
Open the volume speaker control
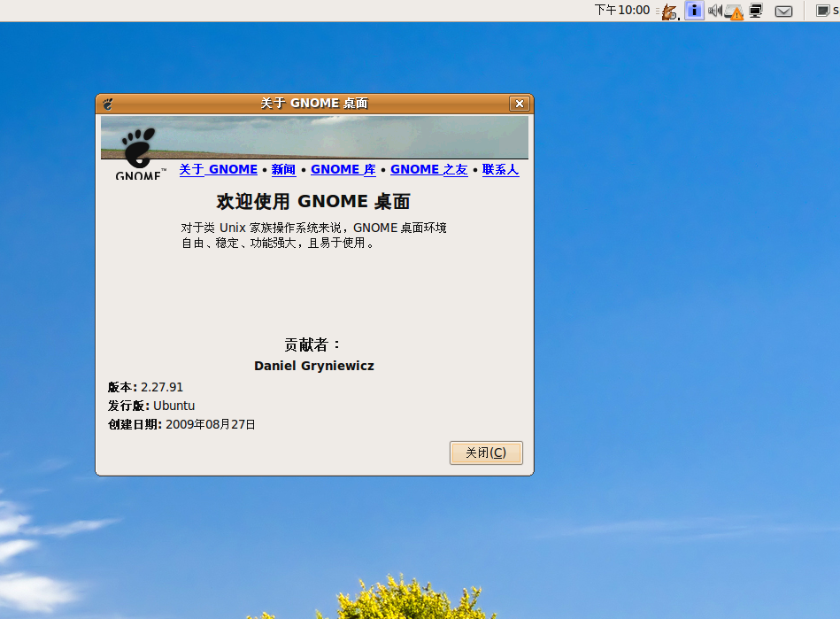(714, 11)
